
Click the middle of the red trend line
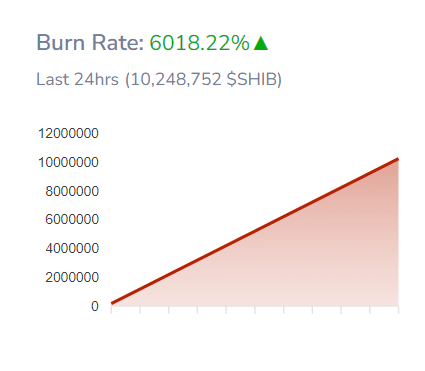point(255,231)
